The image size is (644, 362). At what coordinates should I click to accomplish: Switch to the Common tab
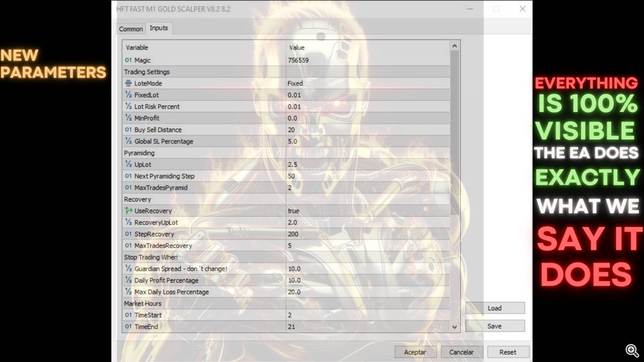131,29
